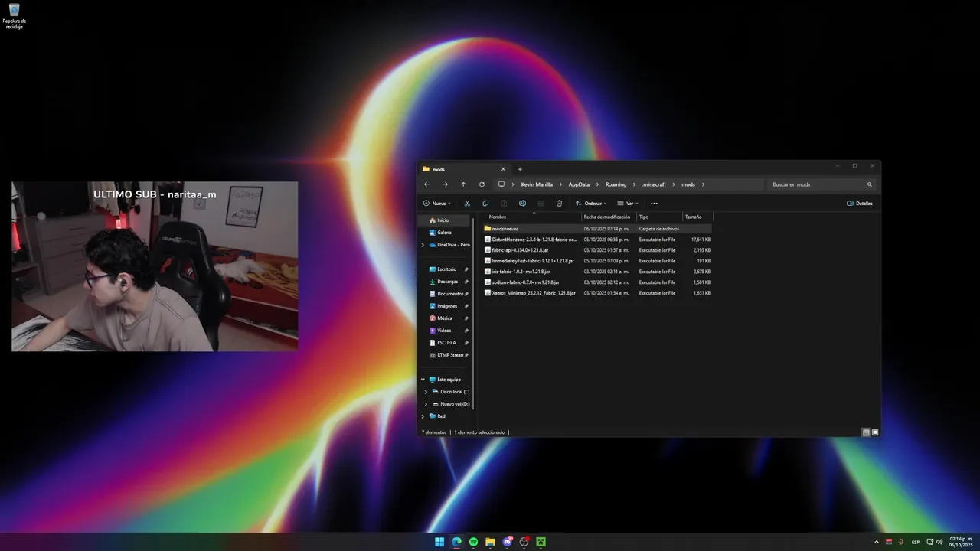This screenshot has height=551, width=980.
Task: Click the volume icon in system tray
Action: tap(939, 542)
